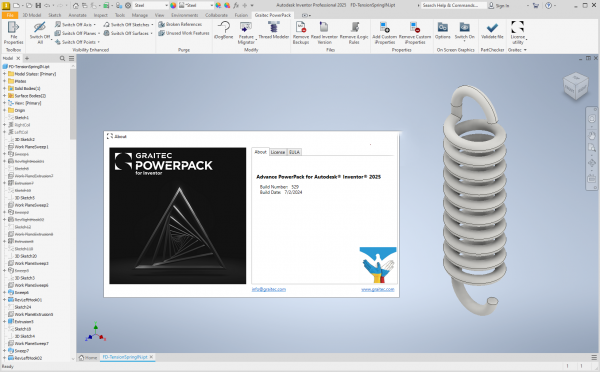Click Remove iLogic Rules
The width and height of the screenshot is (600, 372).
tap(354, 33)
